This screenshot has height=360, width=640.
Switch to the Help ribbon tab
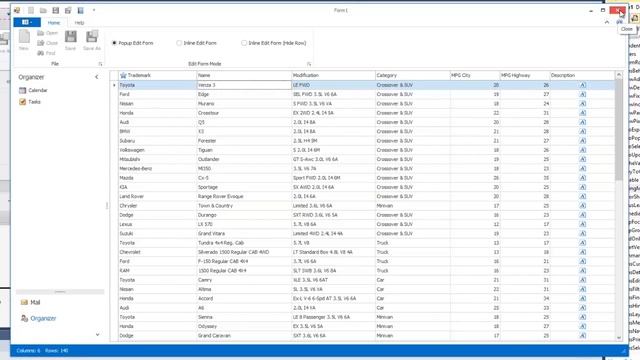(x=79, y=22)
